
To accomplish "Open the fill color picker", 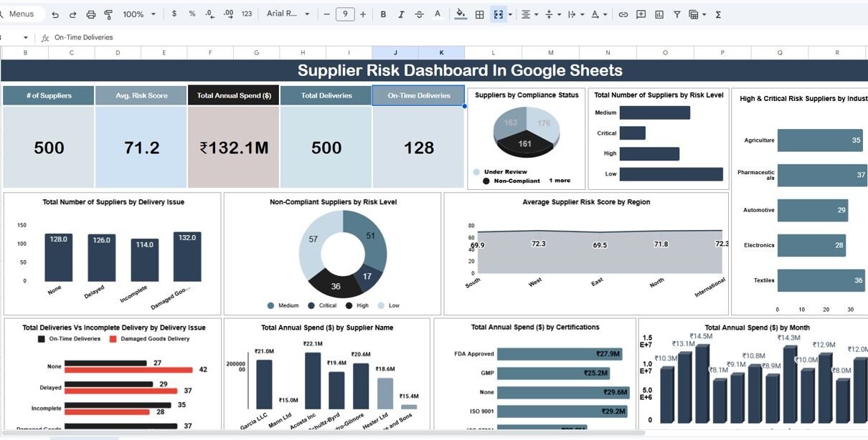I will 461,14.
